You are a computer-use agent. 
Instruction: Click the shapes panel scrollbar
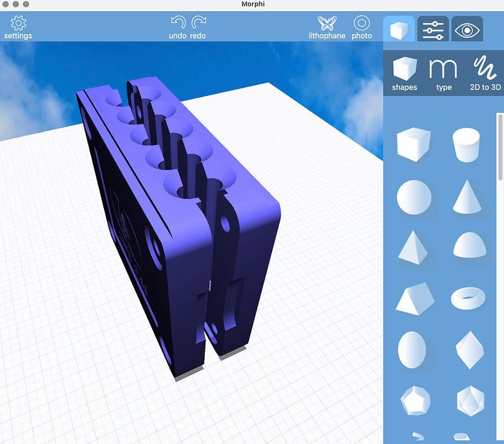click(500, 148)
